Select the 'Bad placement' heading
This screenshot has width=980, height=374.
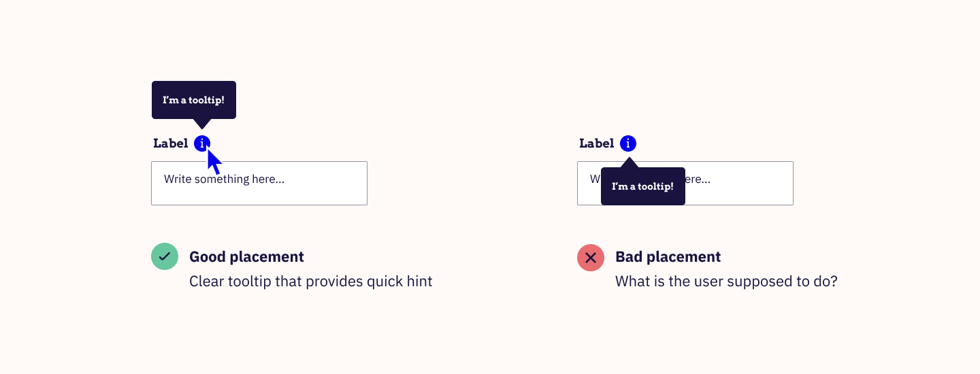[668, 257]
